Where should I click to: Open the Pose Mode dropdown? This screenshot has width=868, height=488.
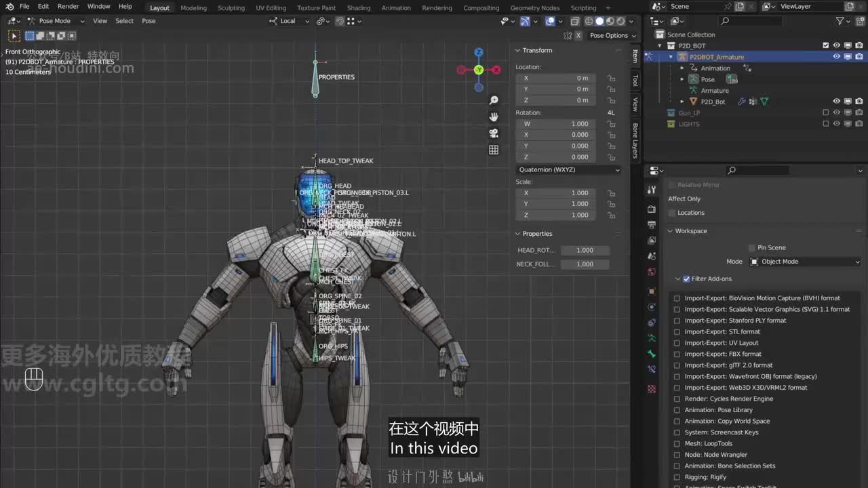[x=56, y=21]
